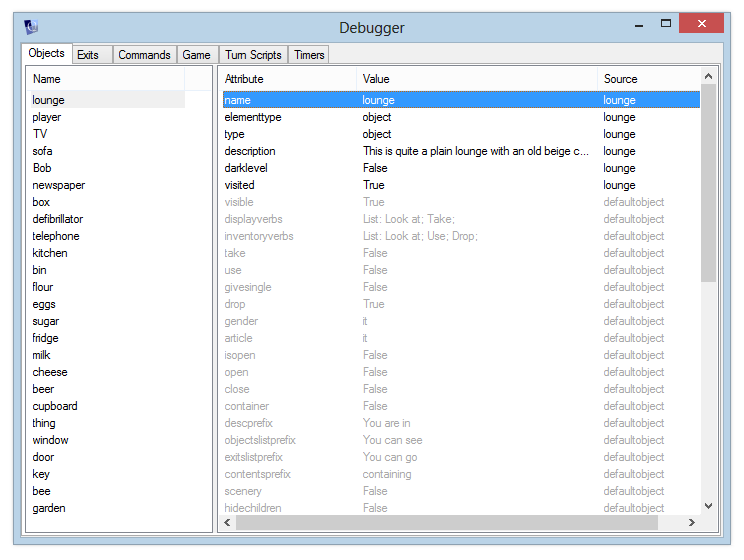Select the objectslistprefix attribute row
Screen dimensions: 744x560
[x=461, y=441]
